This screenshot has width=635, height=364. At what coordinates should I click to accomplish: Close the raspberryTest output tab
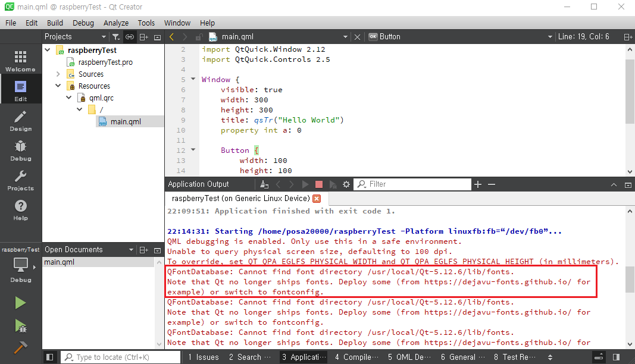pyautogui.click(x=317, y=199)
